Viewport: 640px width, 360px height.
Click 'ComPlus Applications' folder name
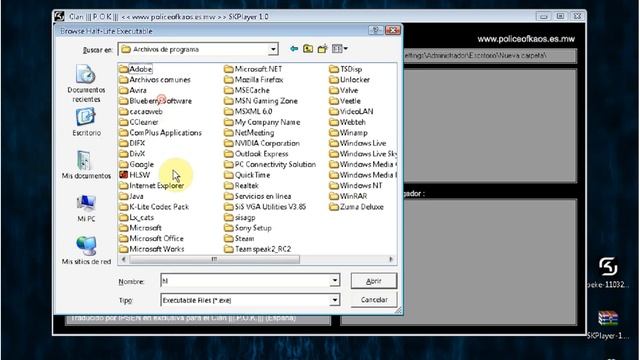point(165,133)
